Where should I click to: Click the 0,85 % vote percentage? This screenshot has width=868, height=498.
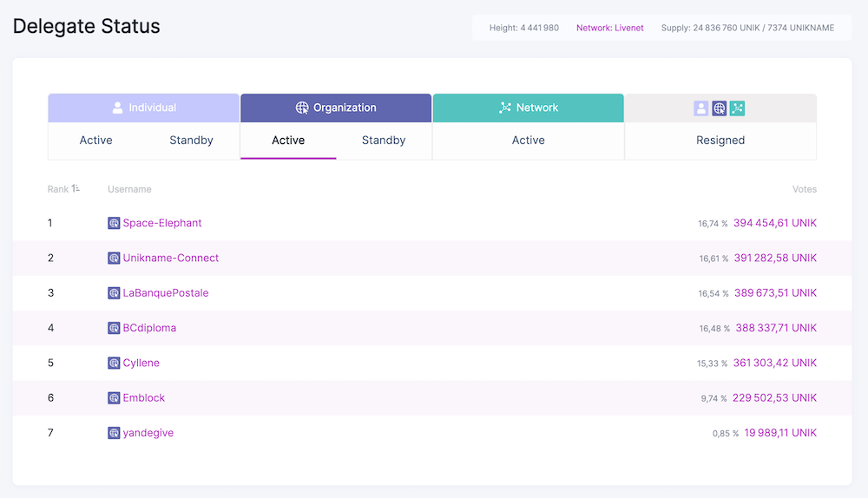725,433
